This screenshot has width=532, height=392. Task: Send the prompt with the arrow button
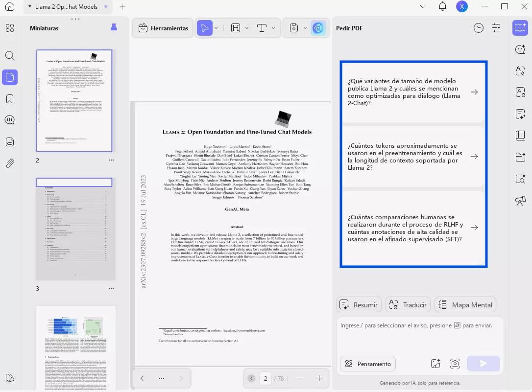pos(484,364)
